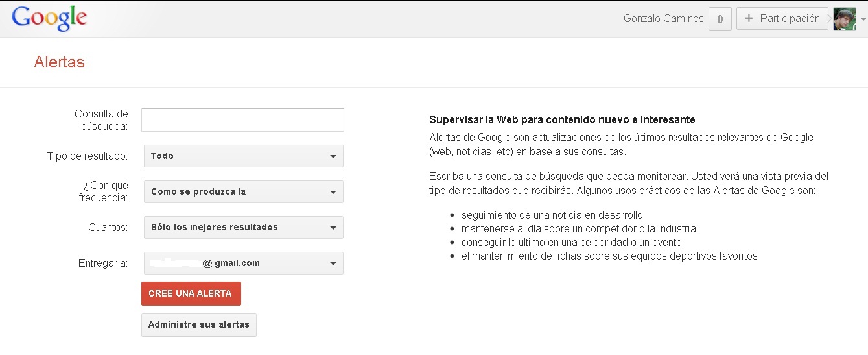Open the Entregar a gmail.com dropdown
Image resolution: width=868 pixels, height=355 pixels.
coord(244,263)
